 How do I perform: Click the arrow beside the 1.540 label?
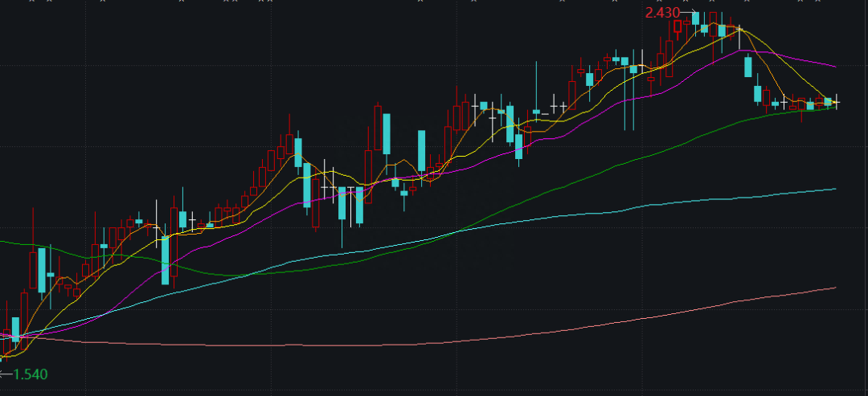[5, 374]
